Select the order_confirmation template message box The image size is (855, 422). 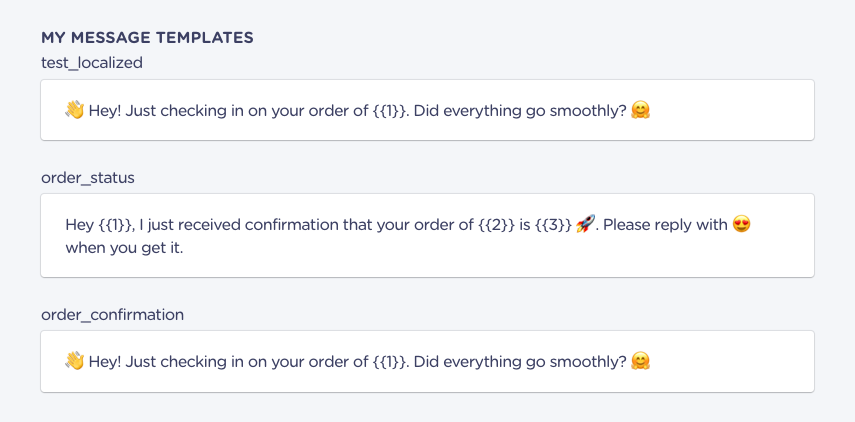pyautogui.click(x=428, y=361)
